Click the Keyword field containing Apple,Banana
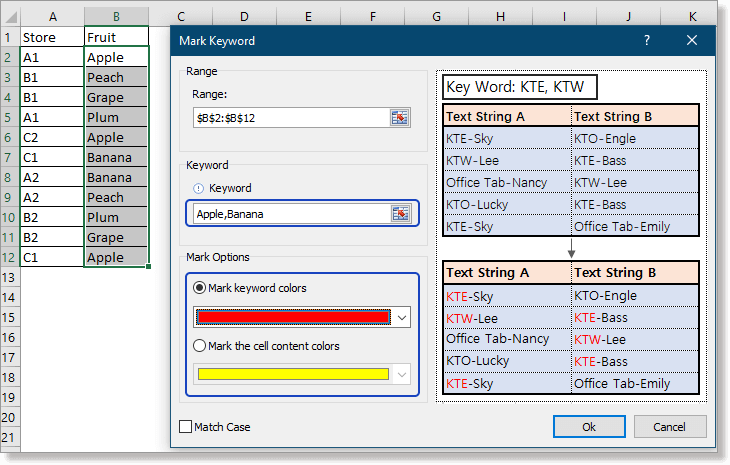 (290, 213)
